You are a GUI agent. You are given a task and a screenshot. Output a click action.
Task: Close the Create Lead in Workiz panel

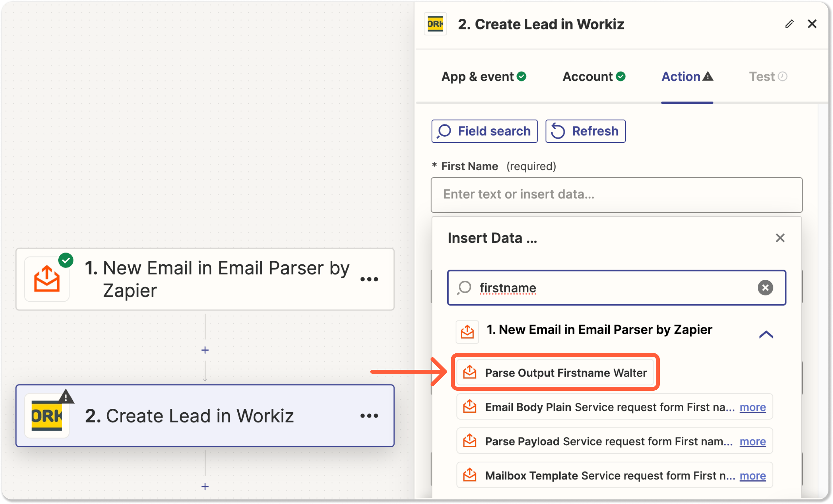[812, 24]
